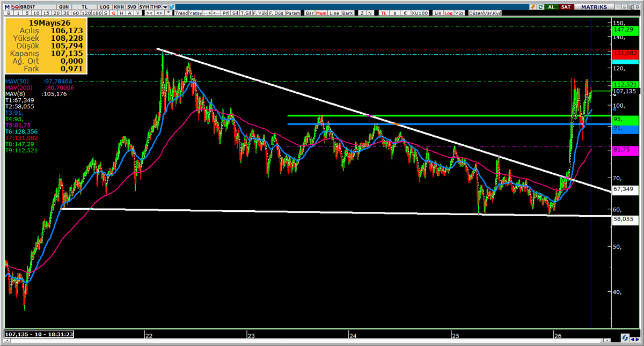Click the chart refresh icon at bottom right
Viewport: 644px width, 346px height.
tap(625, 338)
